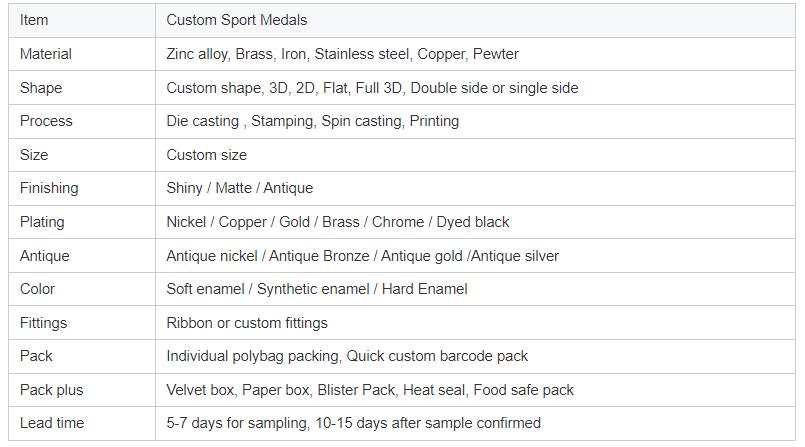
Task: Select the "Shape" row label
Action: pos(41,88)
